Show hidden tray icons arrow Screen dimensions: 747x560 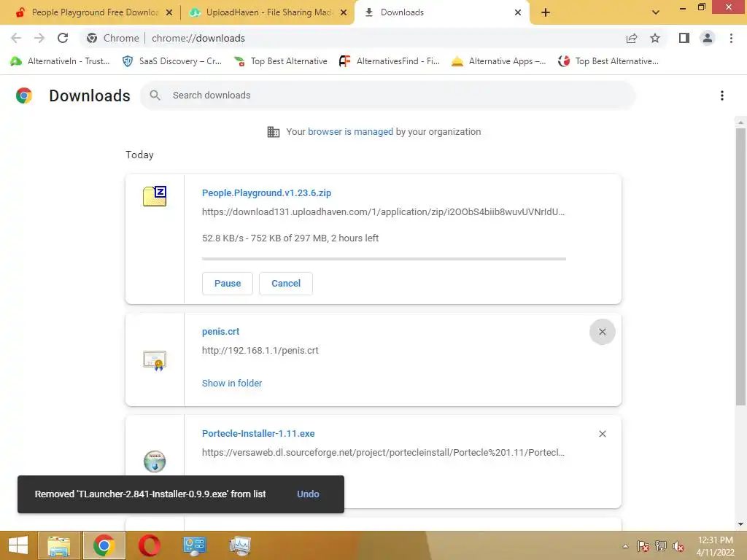pos(625,546)
